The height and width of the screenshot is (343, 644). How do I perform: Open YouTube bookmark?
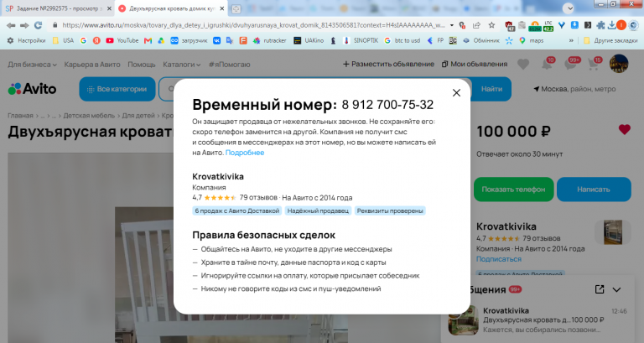tap(122, 40)
